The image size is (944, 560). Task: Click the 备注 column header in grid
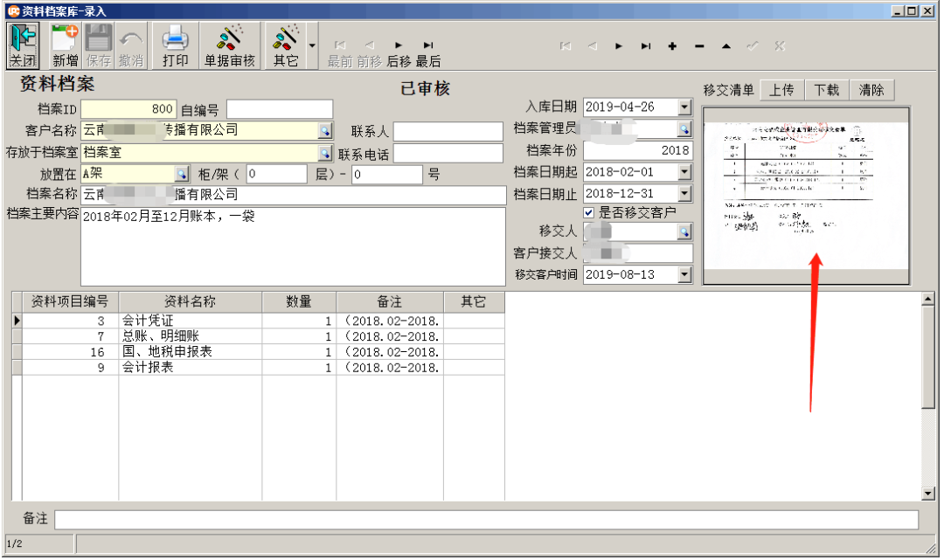click(x=390, y=302)
